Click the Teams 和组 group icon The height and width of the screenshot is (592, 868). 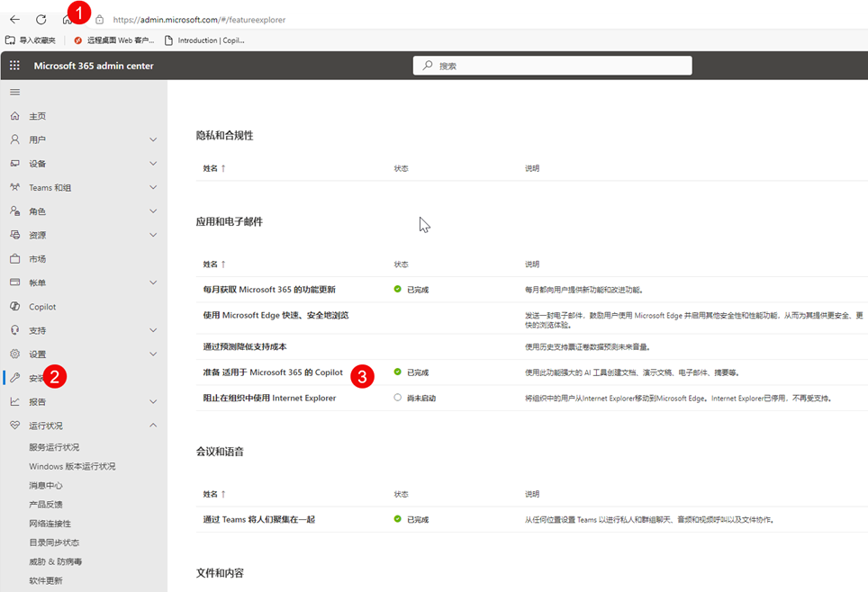tap(15, 187)
